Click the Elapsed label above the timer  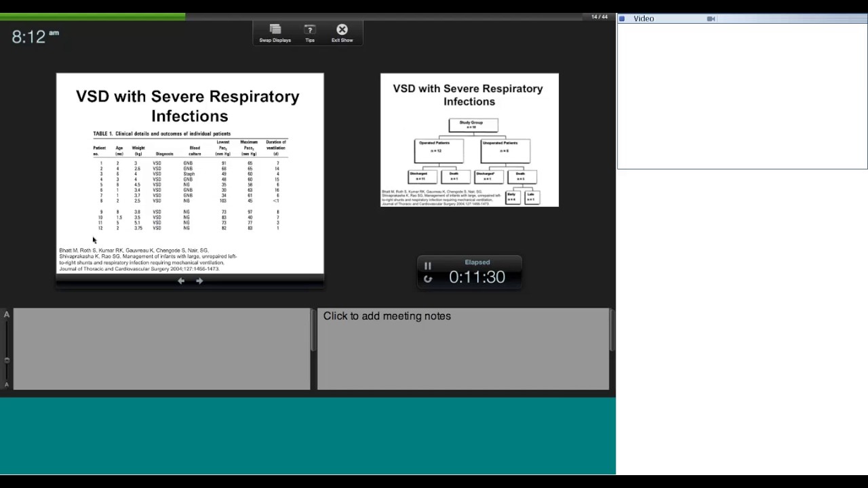(477, 262)
